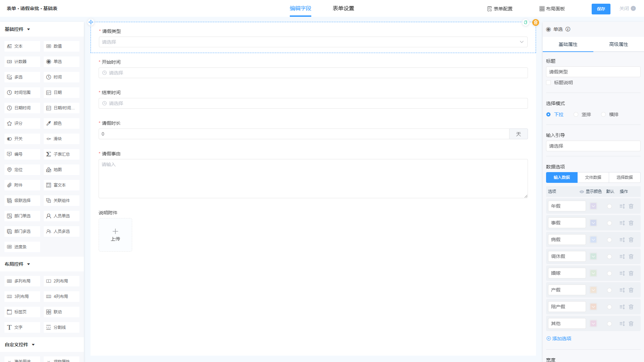Screen dimensions: 644x362
Task: Delete the selected 请假类型 field
Action: (536, 22)
